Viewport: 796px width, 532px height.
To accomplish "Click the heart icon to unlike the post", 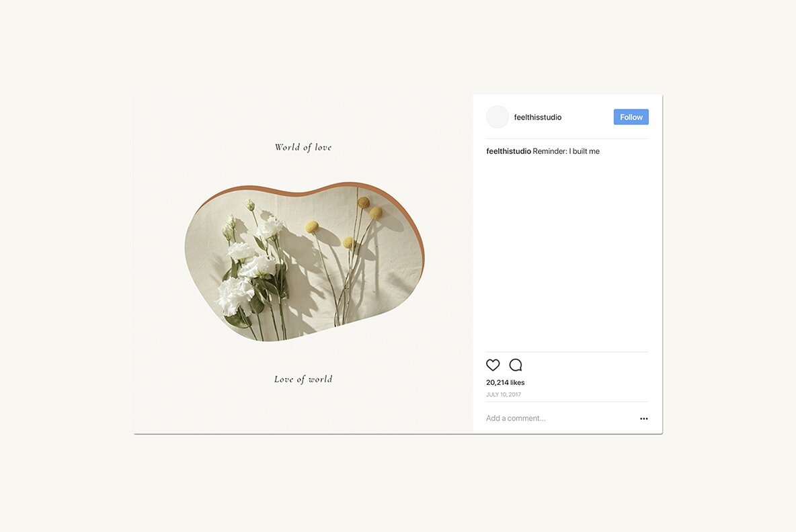I will pyautogui.click(x=493, y=365).
